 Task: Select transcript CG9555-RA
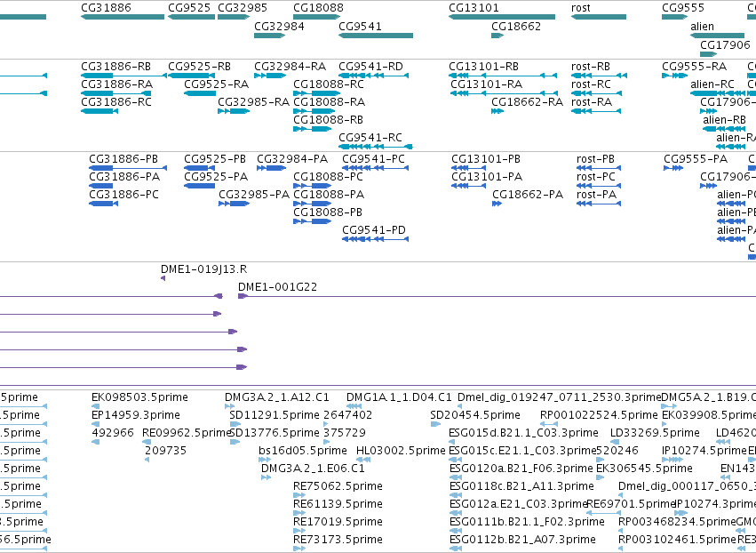(695, 67)
